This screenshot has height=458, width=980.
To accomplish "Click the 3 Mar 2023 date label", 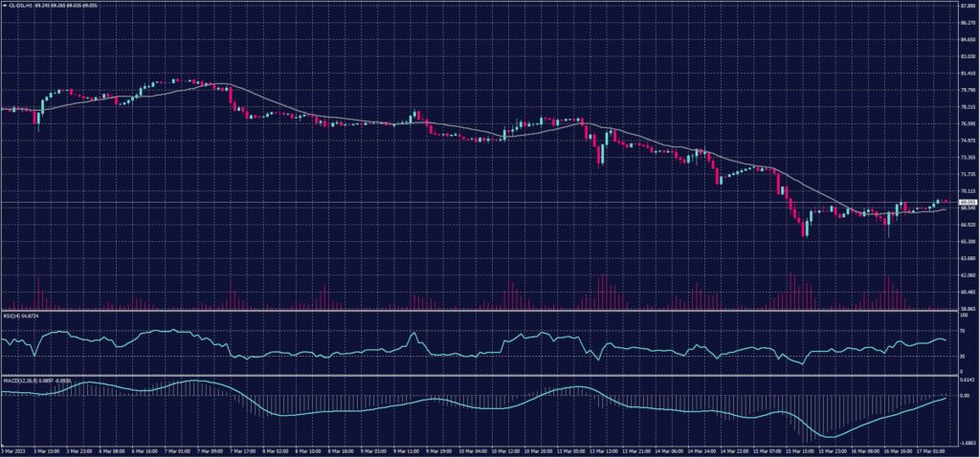I will [12, 448].
